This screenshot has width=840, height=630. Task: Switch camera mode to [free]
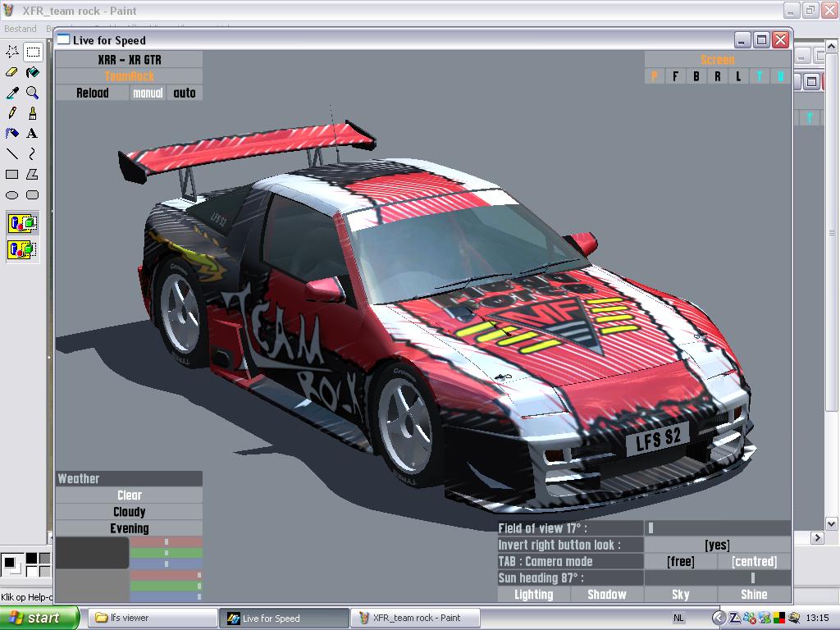tap(680, 561)
